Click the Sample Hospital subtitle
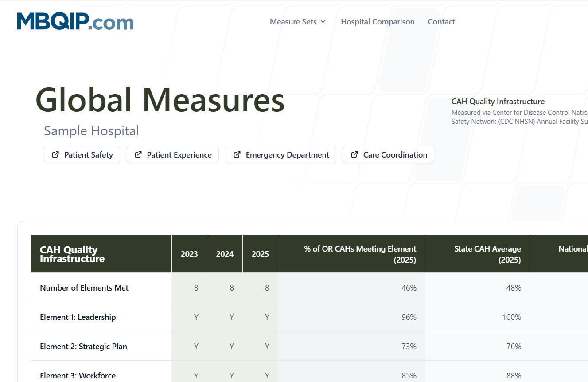Screen dimensions: 588x382 91,131
